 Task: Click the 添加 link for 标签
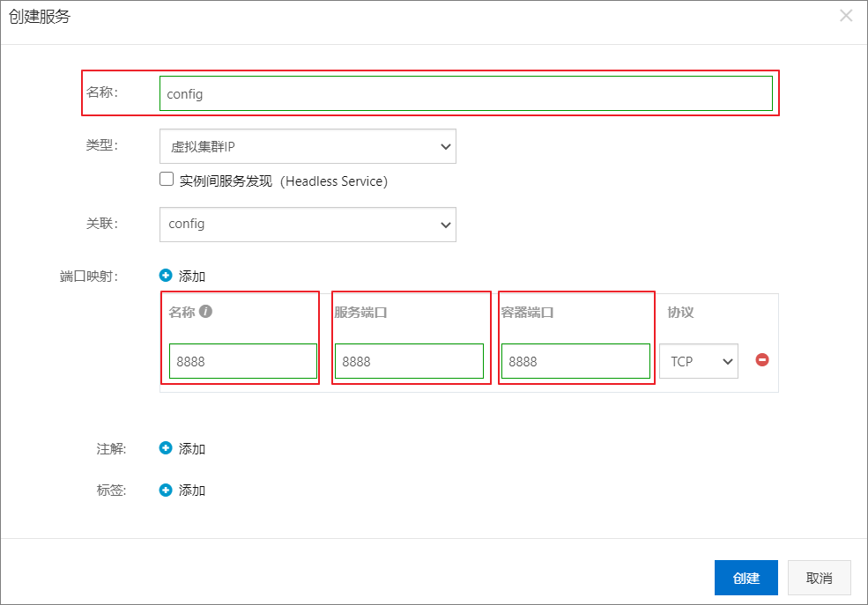point(191,491)
